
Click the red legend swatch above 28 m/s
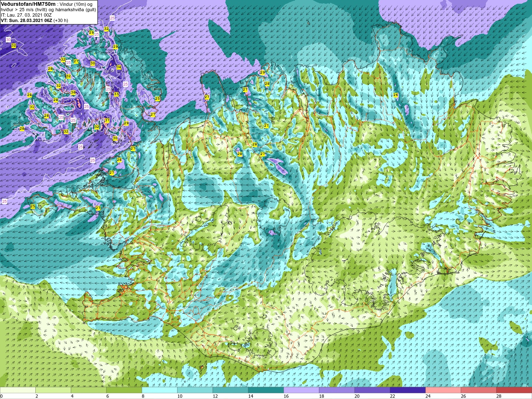coord(514,390)
